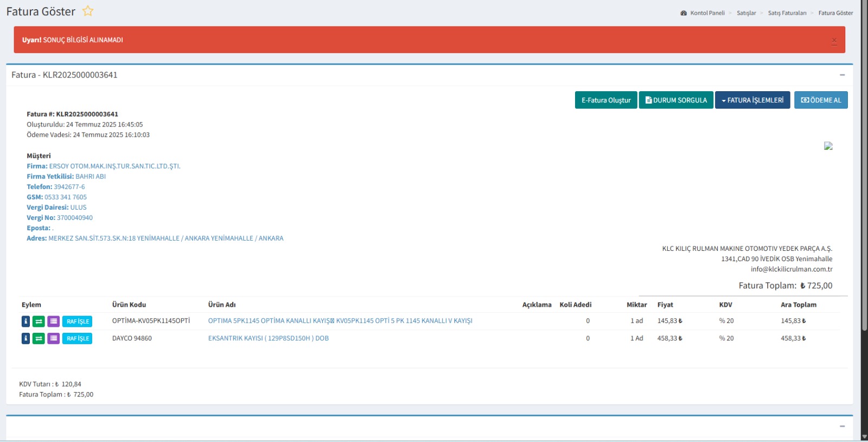Collapse the Fatura KLR2025000003641 panel
This screenshot has width=868, height=442.
(842, 75)
